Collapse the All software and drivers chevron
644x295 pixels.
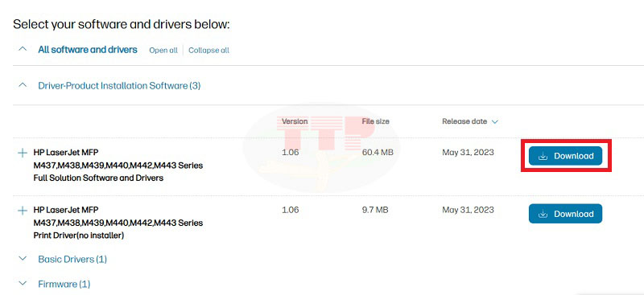click(x=23, y=49)
